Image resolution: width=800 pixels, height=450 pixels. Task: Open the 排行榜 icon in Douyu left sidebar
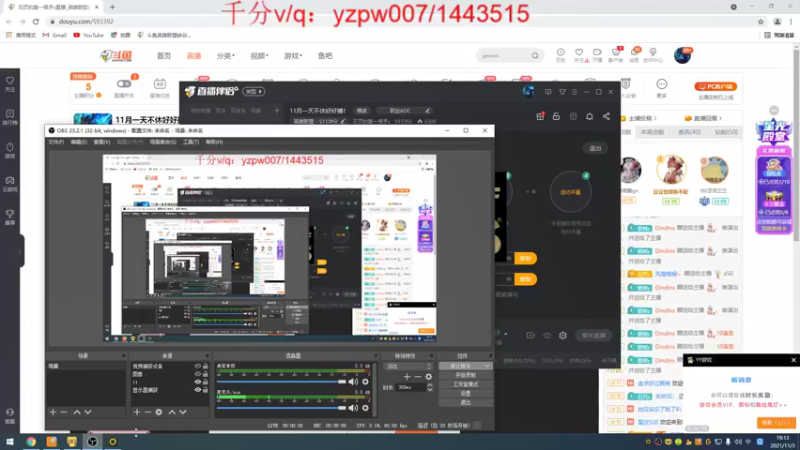click(x=10, y=117)
